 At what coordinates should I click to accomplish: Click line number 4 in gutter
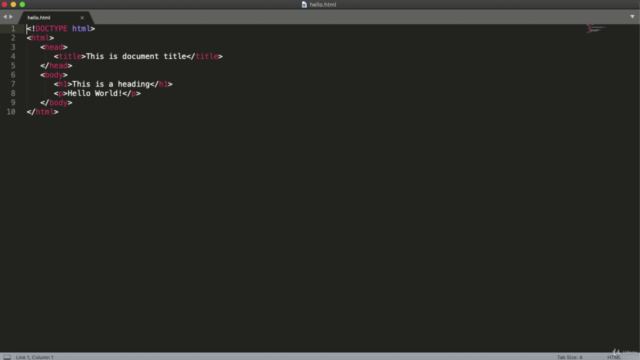point(13,56)
